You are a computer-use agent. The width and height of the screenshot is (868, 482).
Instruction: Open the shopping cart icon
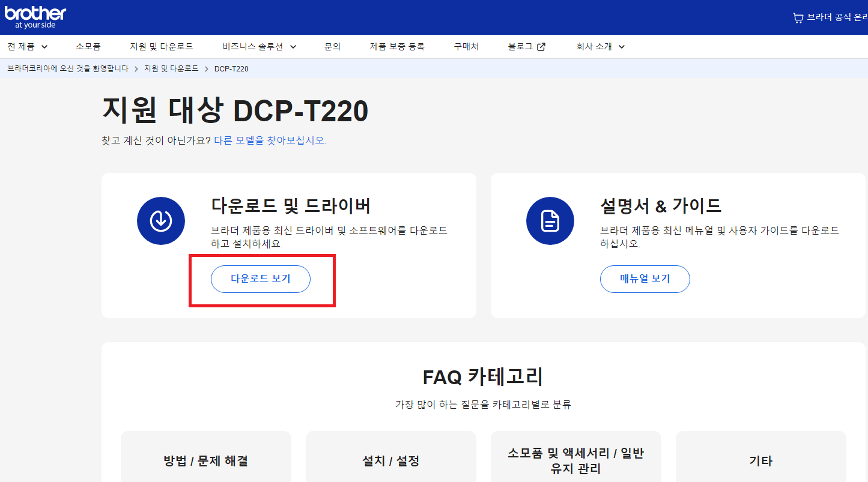click(798, 17)
